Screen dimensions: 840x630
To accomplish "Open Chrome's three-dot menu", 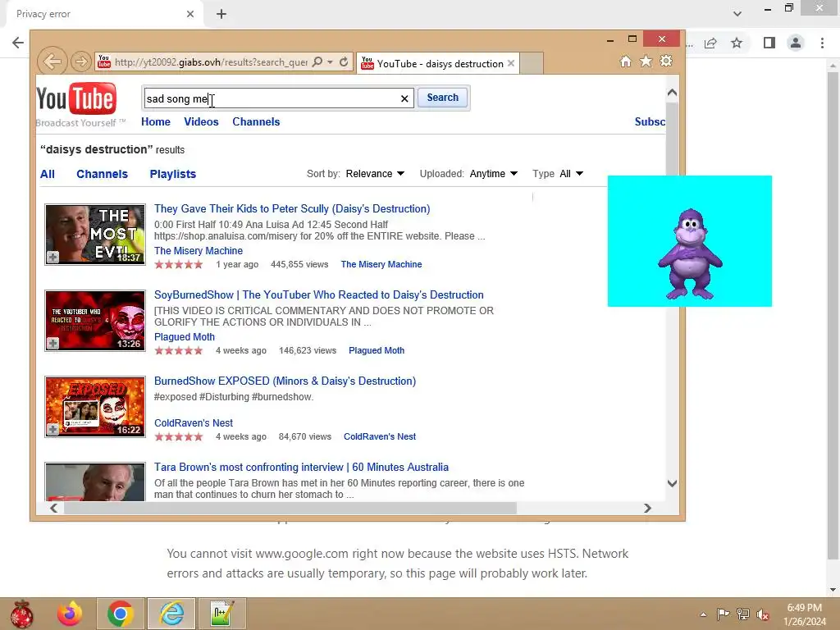I will coord(822,43).
